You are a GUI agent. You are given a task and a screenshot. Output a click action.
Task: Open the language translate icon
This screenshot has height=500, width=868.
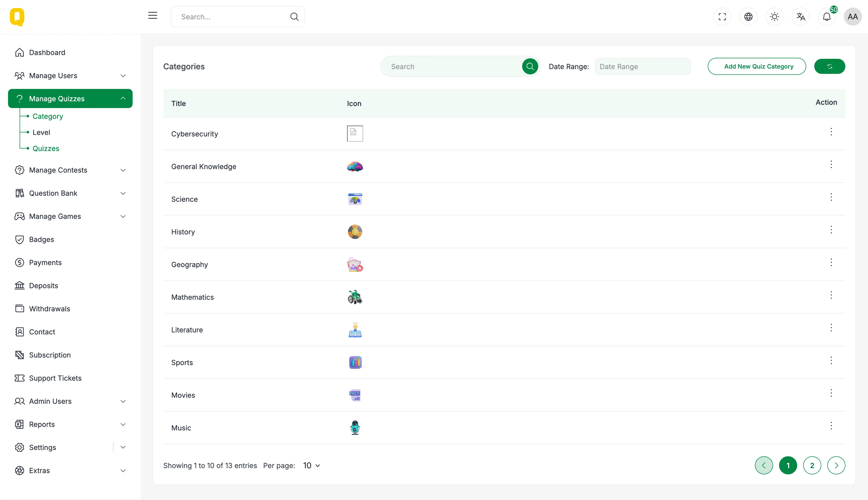[800, 17]
